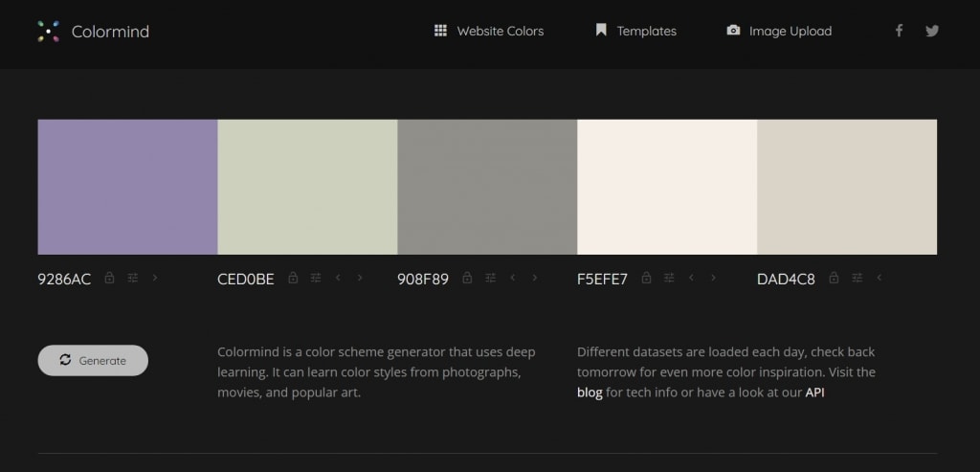Open adjust sliders for DAD4C8
The height and width of the screenshot is (472, 980).
pyautogui.click(x=857, y=278)
